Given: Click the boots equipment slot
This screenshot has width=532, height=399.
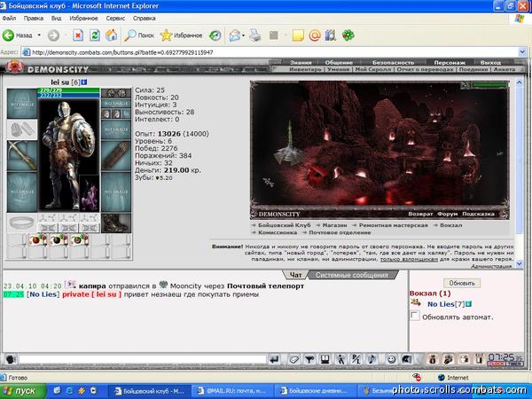Looking at the screenshot, I should 116,223.
